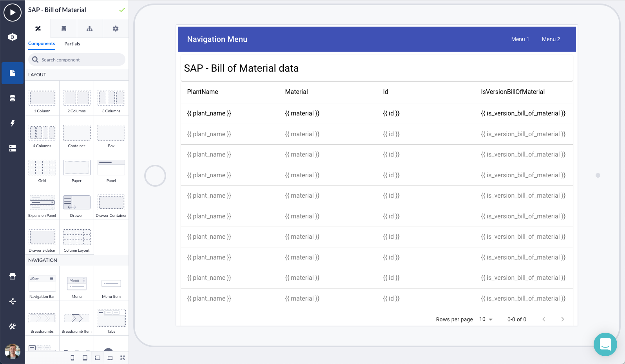
Task: Click the IsVersionBillOfMaterial column header
Action: [x=513, y=92]
